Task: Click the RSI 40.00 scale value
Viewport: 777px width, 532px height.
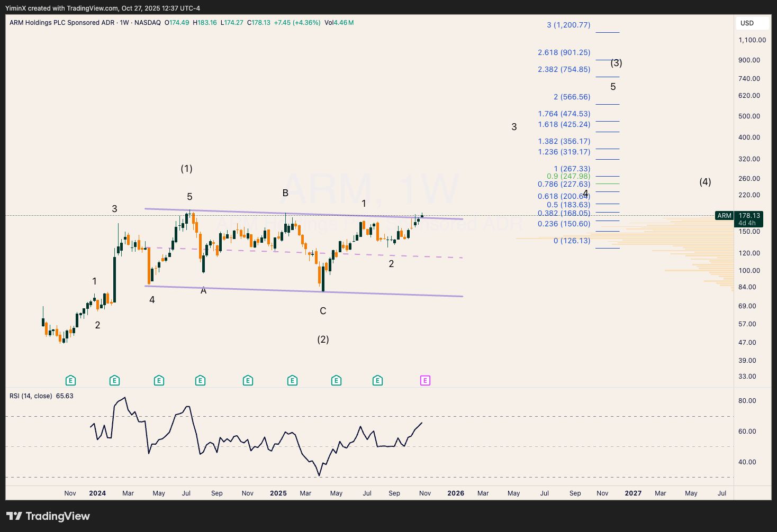Action: click(747, 462)
